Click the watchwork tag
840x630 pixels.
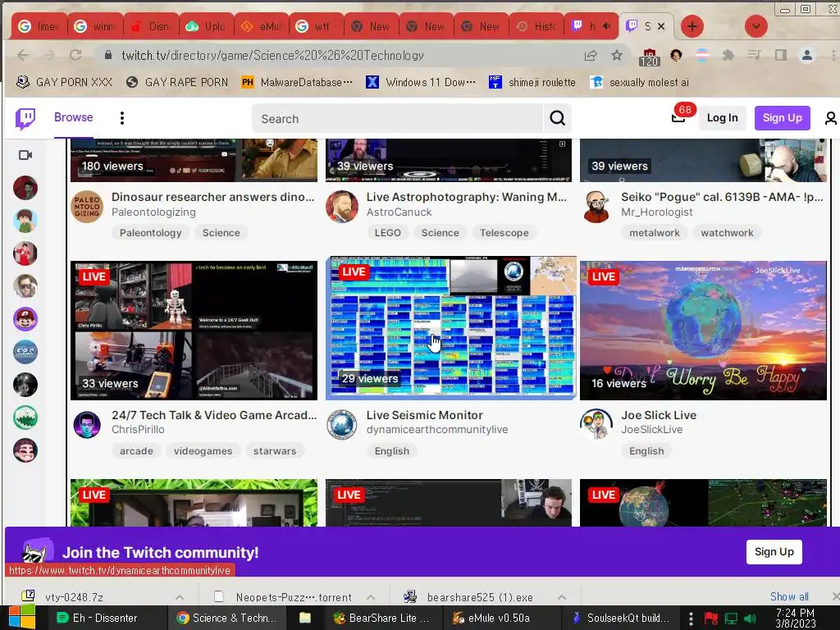pyautogui.click(x=727, y=232)
